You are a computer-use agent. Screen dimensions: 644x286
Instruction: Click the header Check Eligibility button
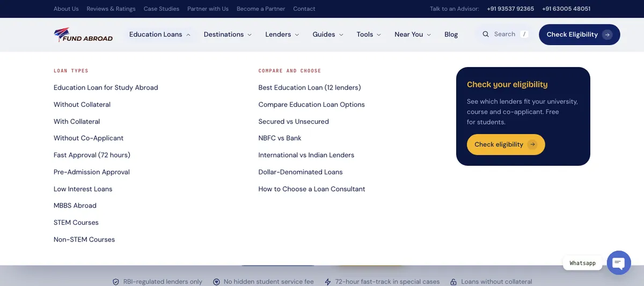pyautogui.click(x=580, y=34)
